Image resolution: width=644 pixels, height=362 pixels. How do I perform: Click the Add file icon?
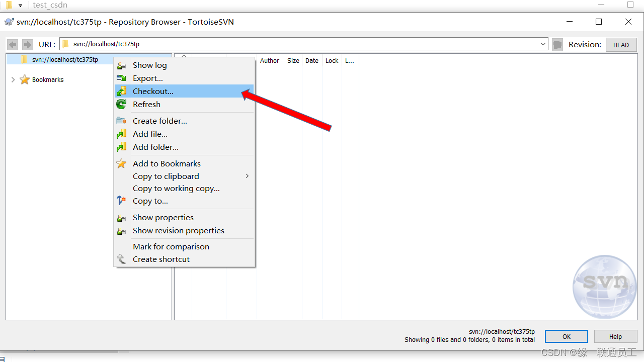click(x=121, y=134)
